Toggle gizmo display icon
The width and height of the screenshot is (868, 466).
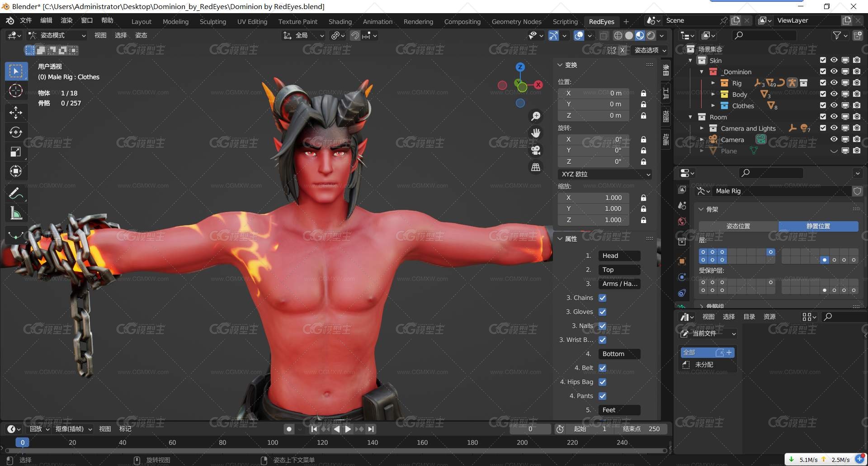point(554,35)
